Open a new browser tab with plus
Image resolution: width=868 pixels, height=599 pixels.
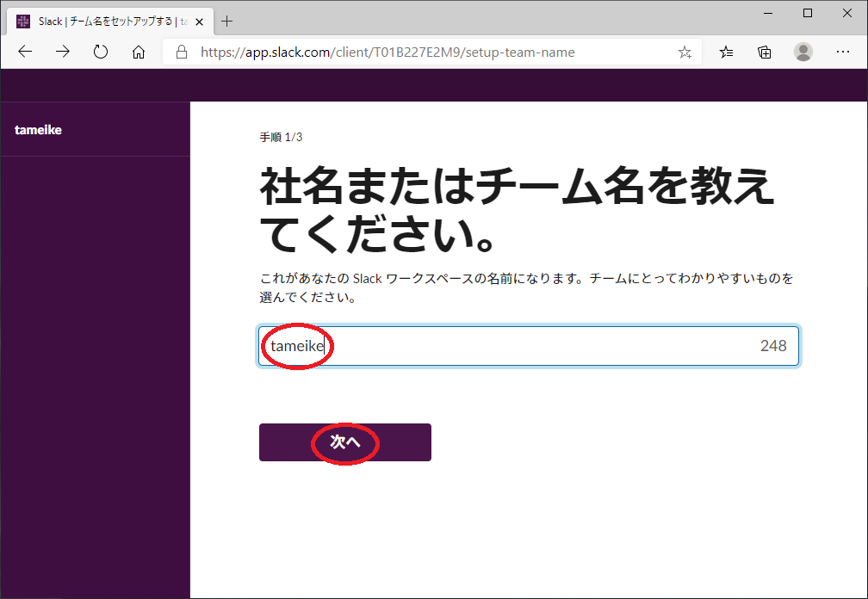point(227,22)
